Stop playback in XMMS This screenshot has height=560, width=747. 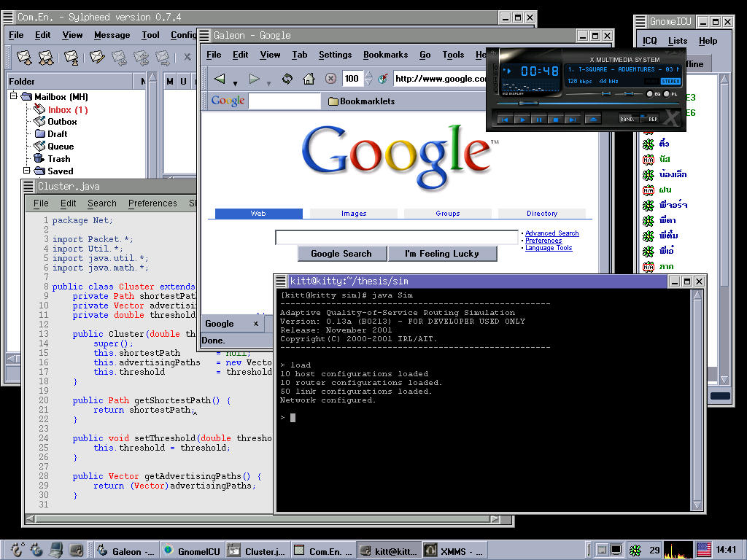pos(555,120)
